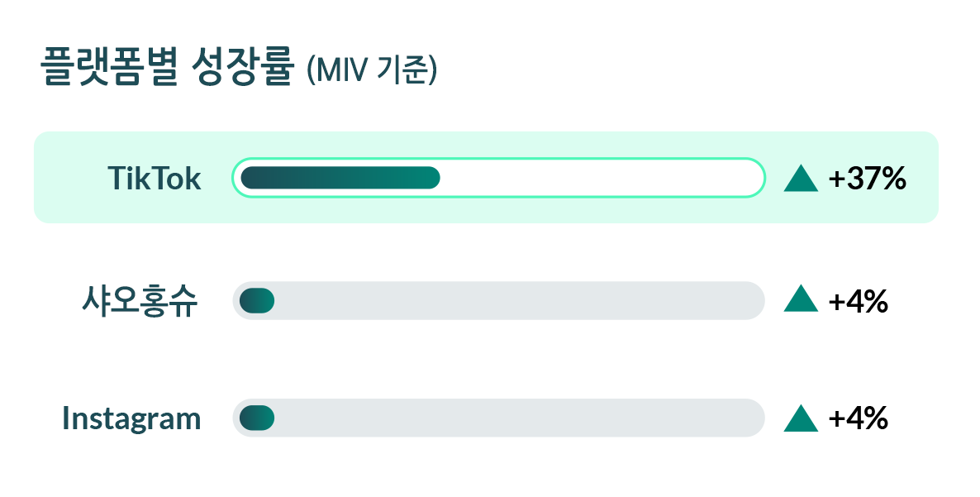Click the +4% value for 샤오홍슈
980x497 pixels.
pyautogui.click(x=858, y=301)
